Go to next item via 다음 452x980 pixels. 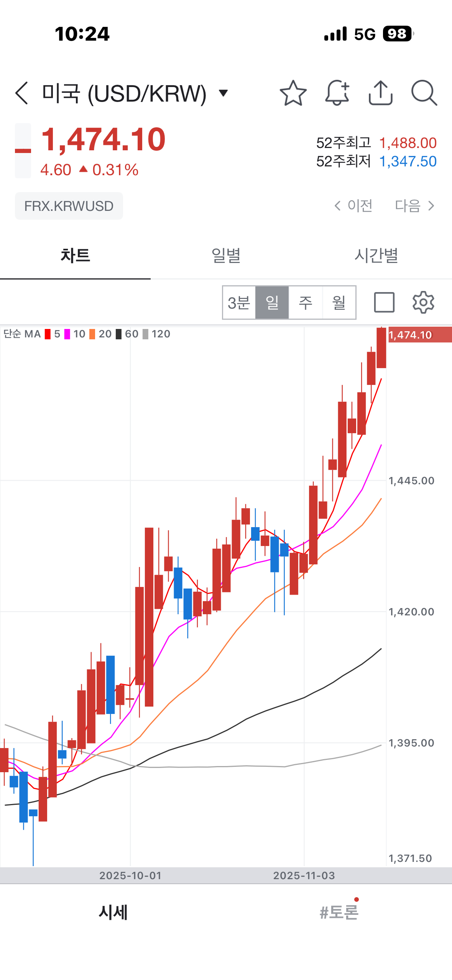click(414, 206)
